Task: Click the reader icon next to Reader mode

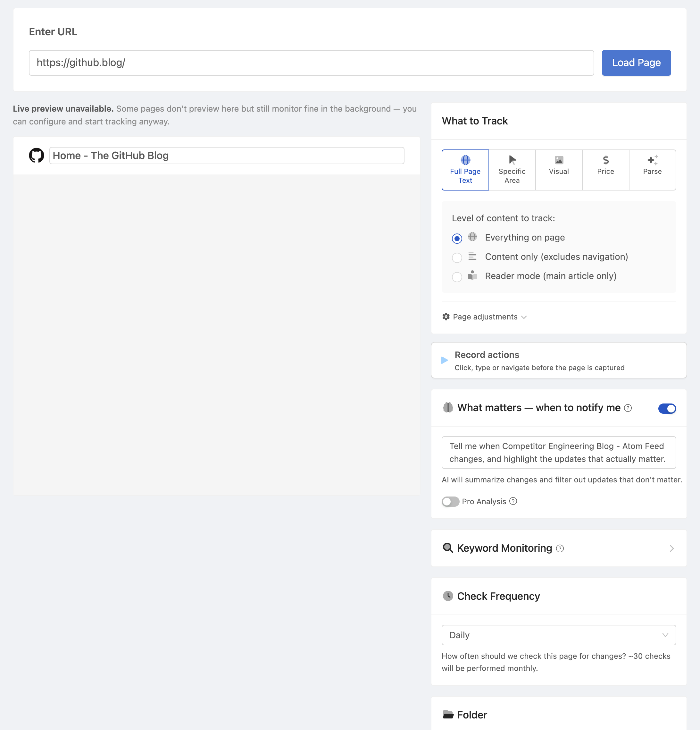Action: tap(472, 275)
